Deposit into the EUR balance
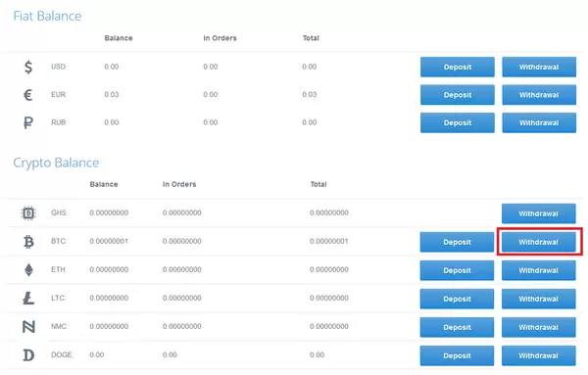The width and height of the screenshot is (588, 375). pyautogui.click(x=457, y=95)
